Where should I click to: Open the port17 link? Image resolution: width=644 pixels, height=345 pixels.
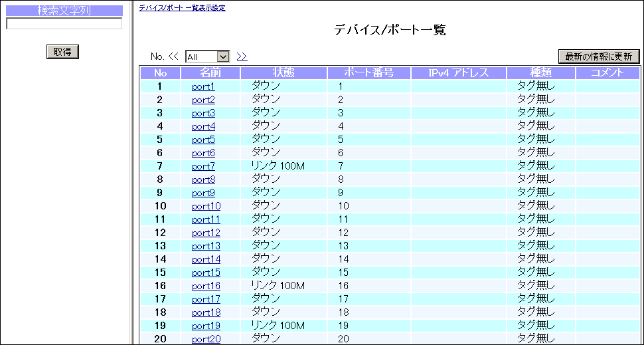tap(206, 299)
